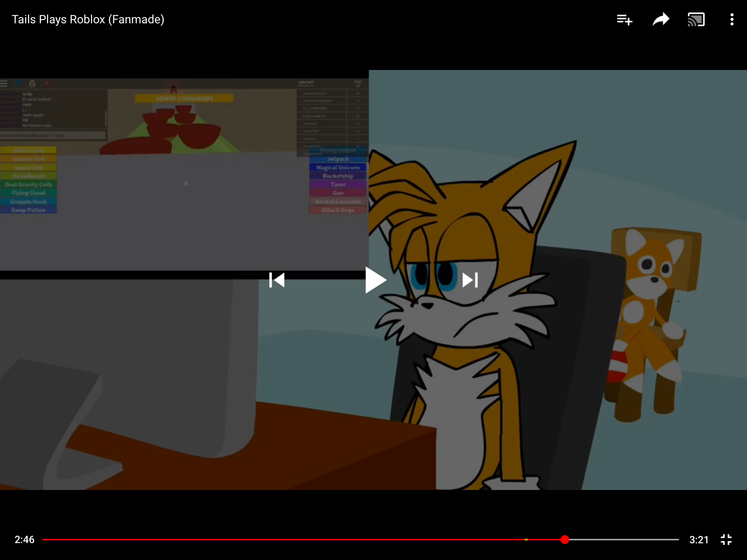Skip to the previous video

[x=277, y=280]
